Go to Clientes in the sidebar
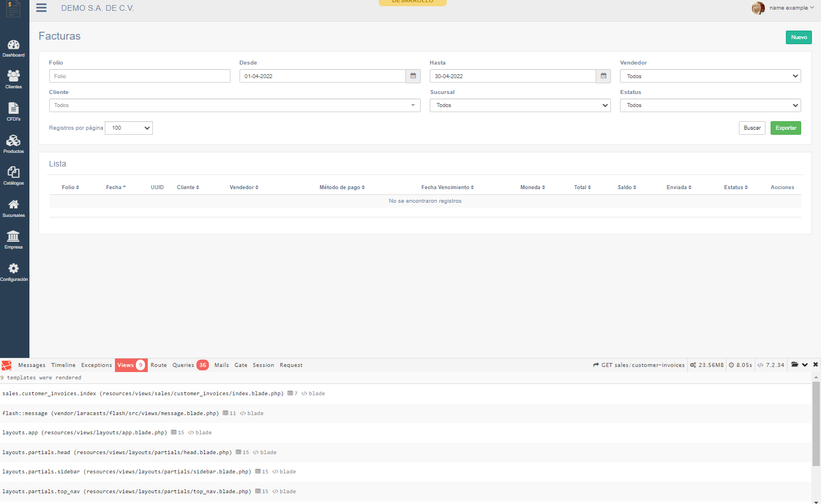821x504 pixels. pyautogui.click(x=14, y=79)
